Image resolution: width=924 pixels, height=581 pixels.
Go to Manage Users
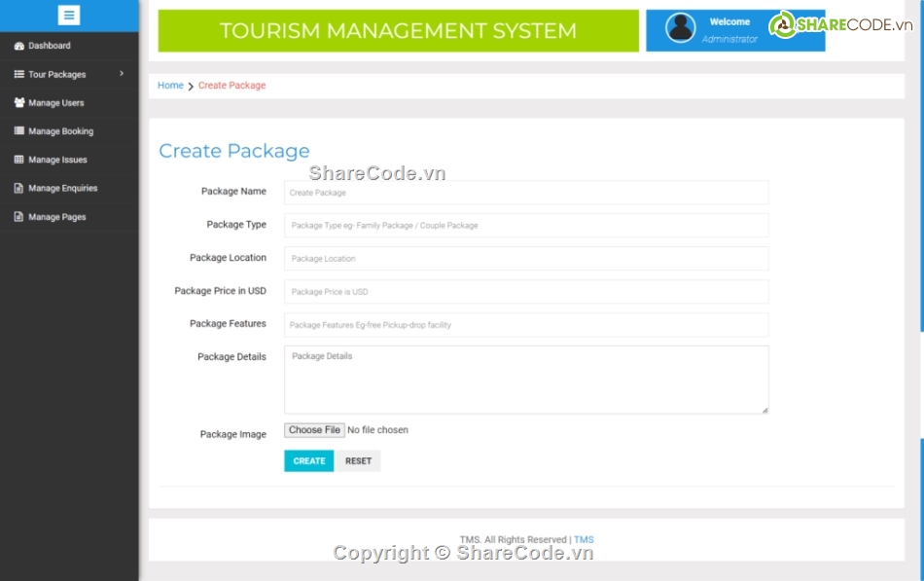click(x=69, y=102)
